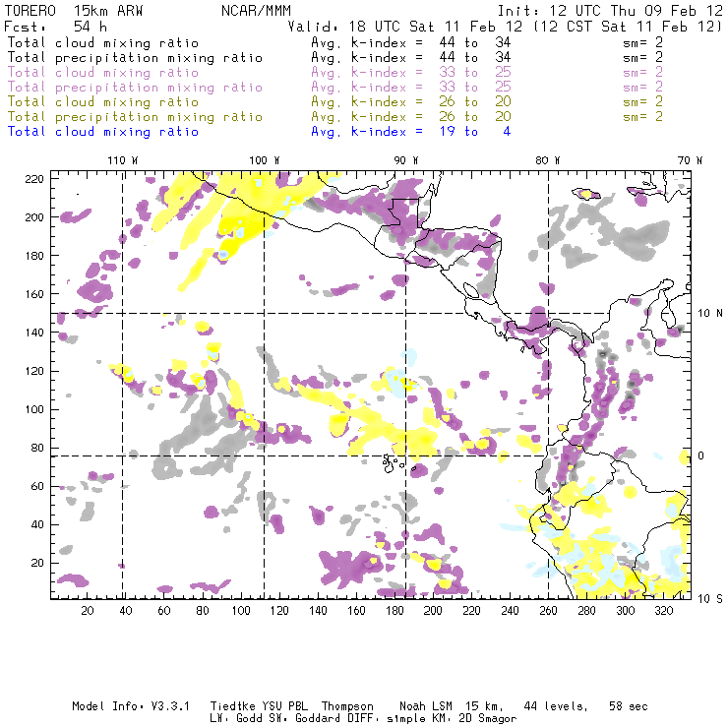Viewport: 728px width, 728px height.
Task: Click the '0' equator latitude label
Action: click(x=701, y=455)
